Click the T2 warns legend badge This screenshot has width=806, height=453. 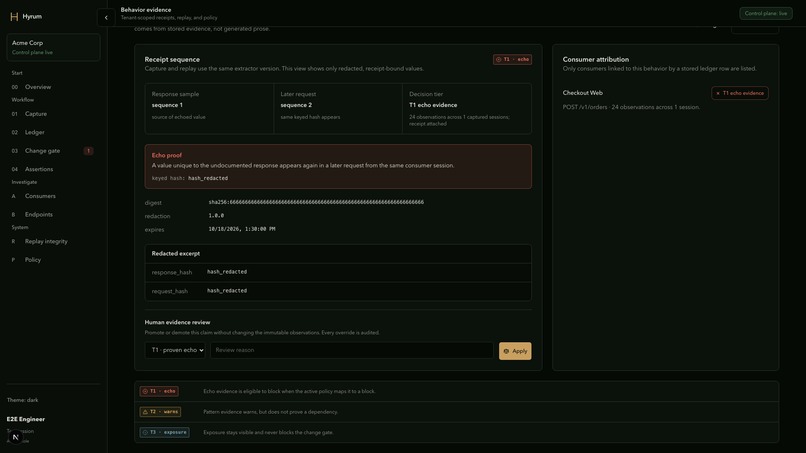pyautogui.click(x=160, y=412)
